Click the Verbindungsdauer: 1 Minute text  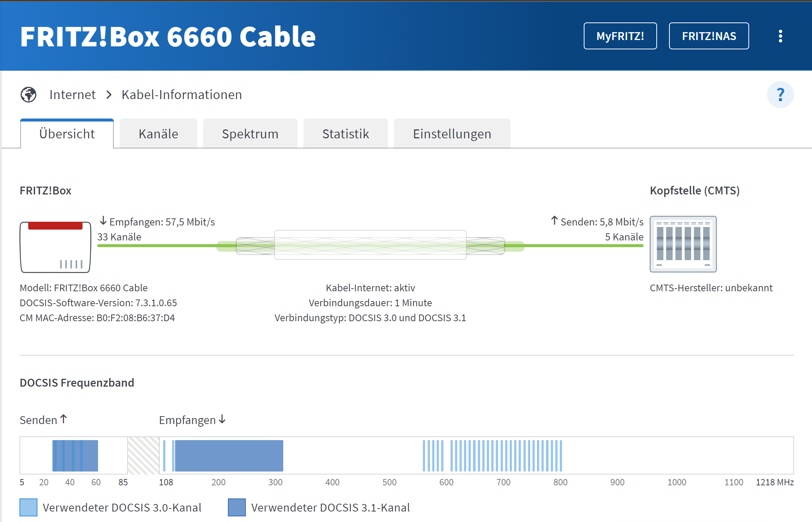[370, 303]
